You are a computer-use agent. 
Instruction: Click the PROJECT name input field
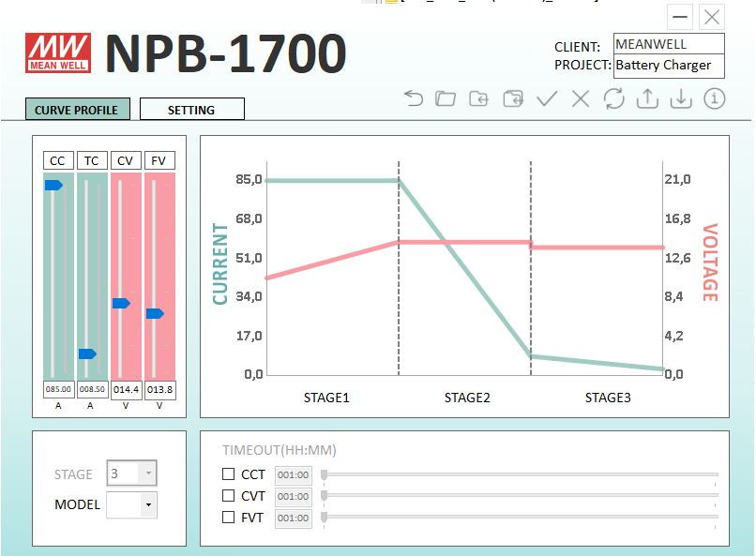click(668, 65)
